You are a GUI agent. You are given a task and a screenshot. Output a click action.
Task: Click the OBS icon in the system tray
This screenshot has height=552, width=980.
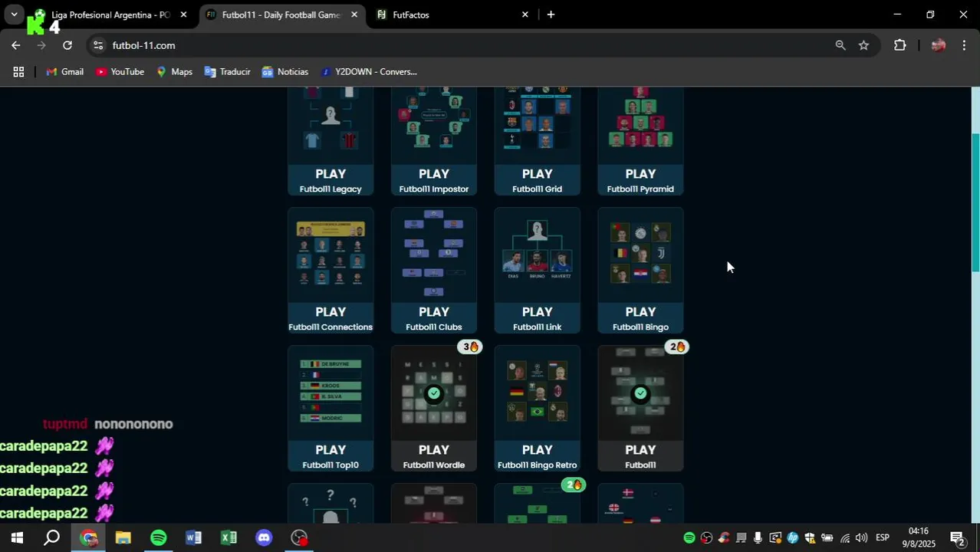pos(706,537)
